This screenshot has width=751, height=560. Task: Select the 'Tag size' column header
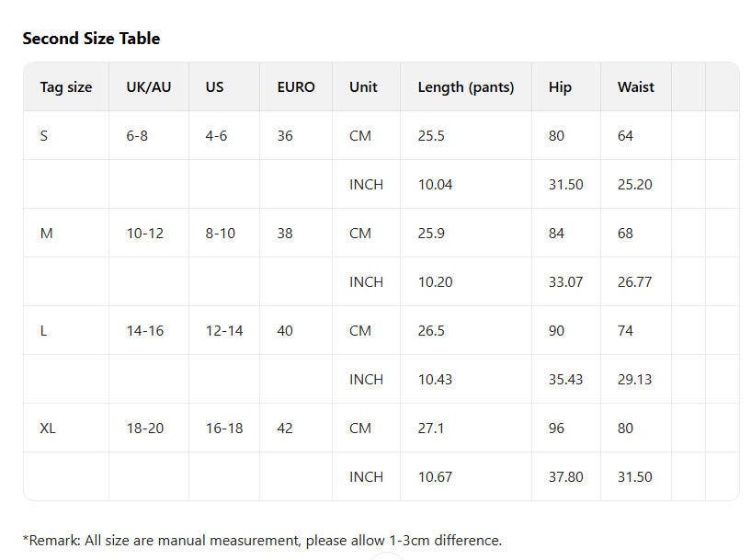(66, 87)
